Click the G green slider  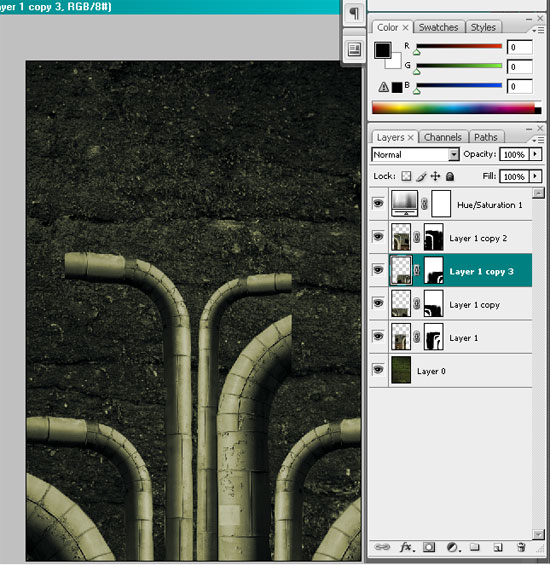(459, 66)
